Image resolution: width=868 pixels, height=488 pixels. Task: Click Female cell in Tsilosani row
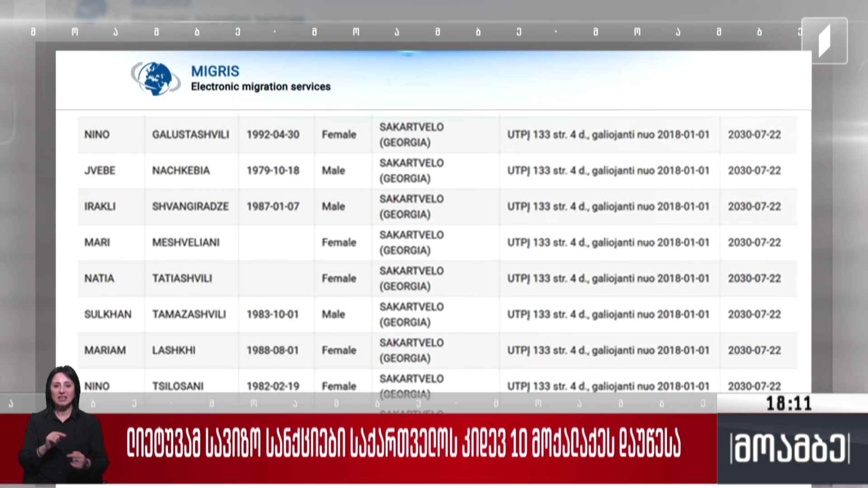[339, 386]
